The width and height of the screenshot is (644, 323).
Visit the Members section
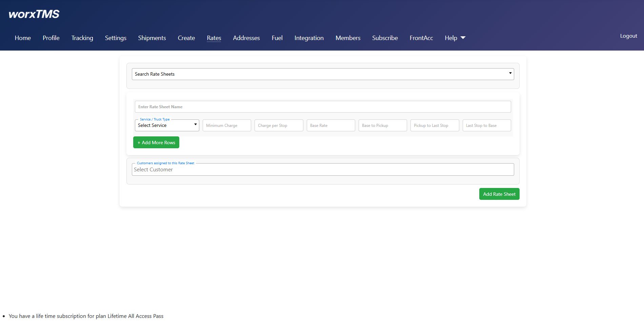click(x=348, y=38)
